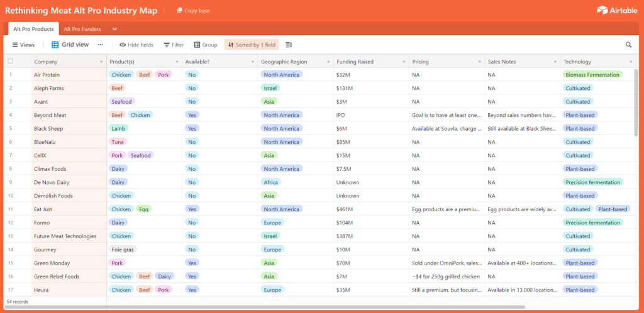The height and width of the screenshot is (313, 644).
Task: Click 'Sold under OmniPork' pricing cell
Action: coord(447,263)
